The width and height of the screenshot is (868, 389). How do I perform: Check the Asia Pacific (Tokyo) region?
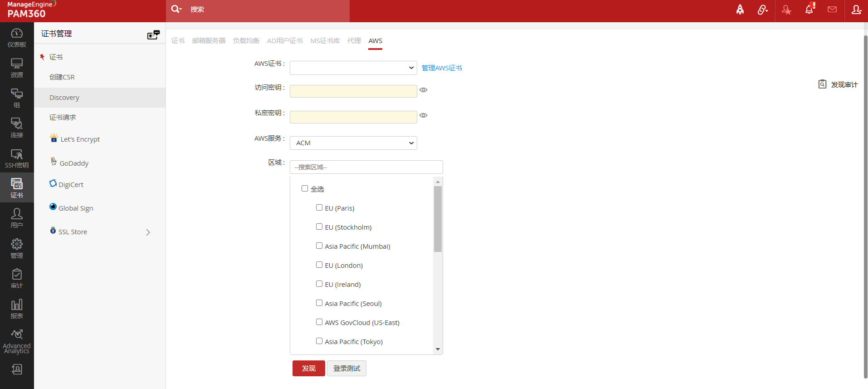pyautogui.click(x=319, y=341)
